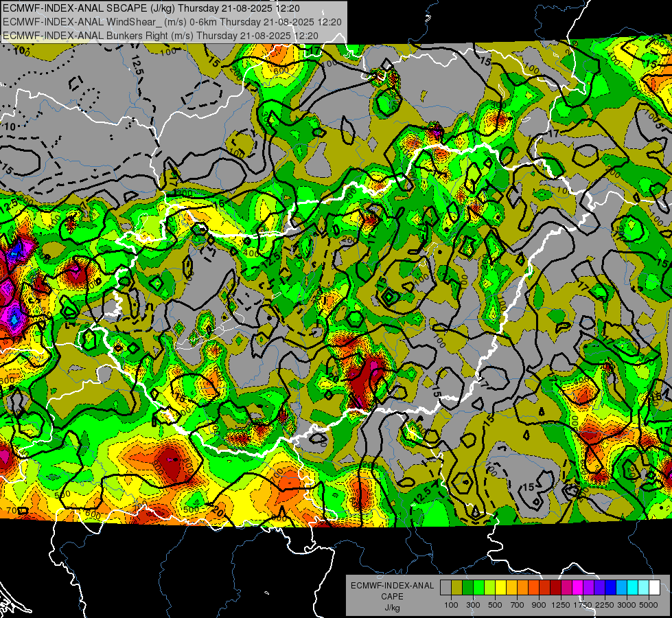Click the golden yellow legend swatch before 700
This screenshot has width=672, height=618.
tap(511, 588)
